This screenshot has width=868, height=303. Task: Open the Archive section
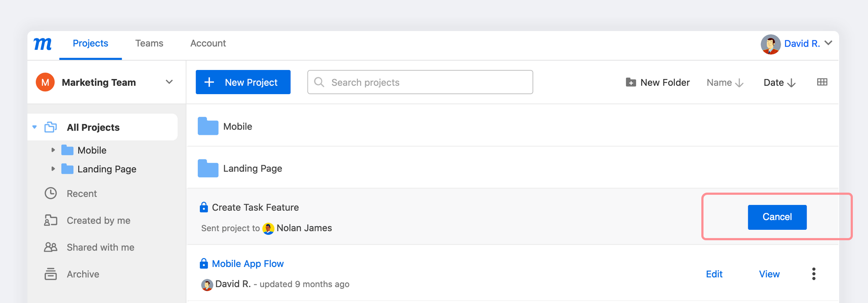tap(83, 274)
